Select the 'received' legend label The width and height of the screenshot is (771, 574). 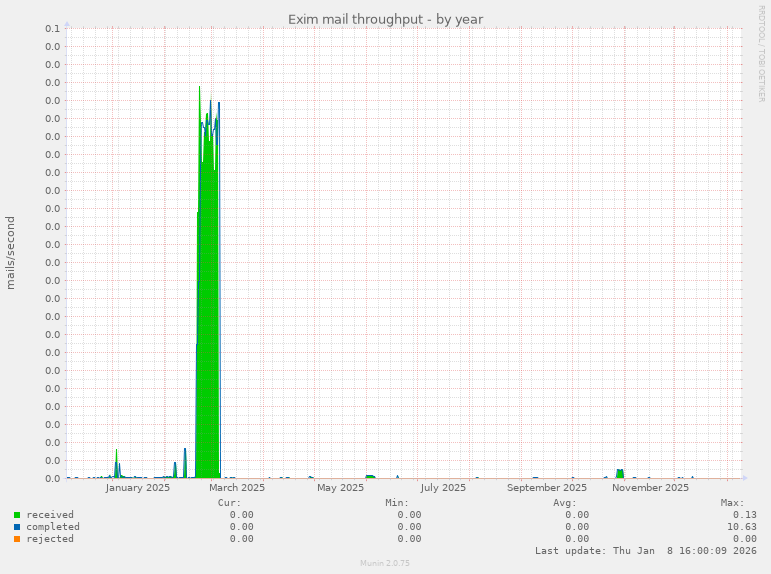(50, 515)
